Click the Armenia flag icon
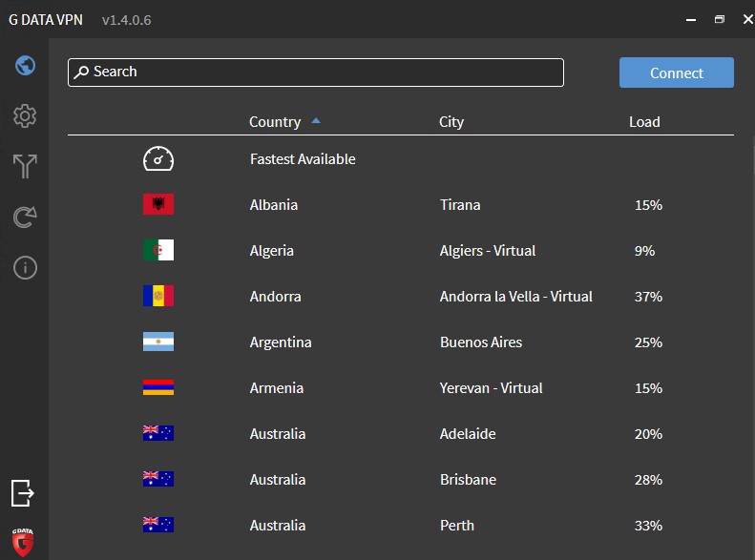Viewport: 755px width, 560px height. (x=158, y=387)
